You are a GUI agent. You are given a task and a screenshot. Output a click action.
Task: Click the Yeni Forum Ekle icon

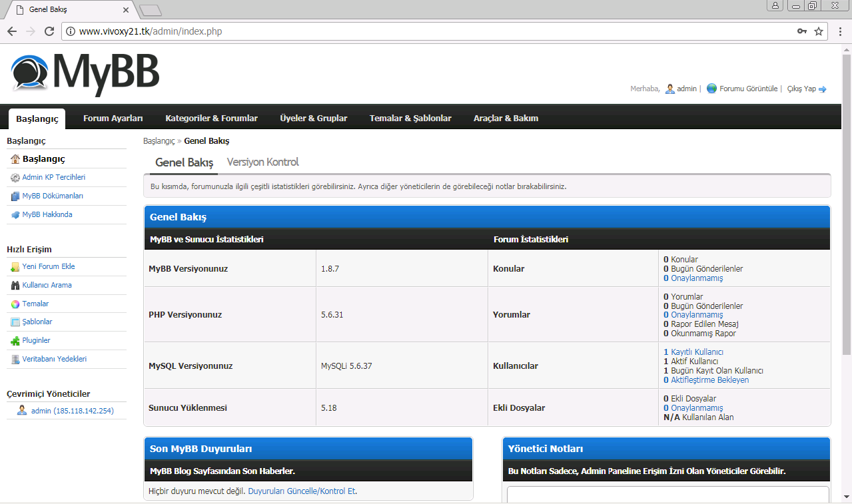point(15,267)
